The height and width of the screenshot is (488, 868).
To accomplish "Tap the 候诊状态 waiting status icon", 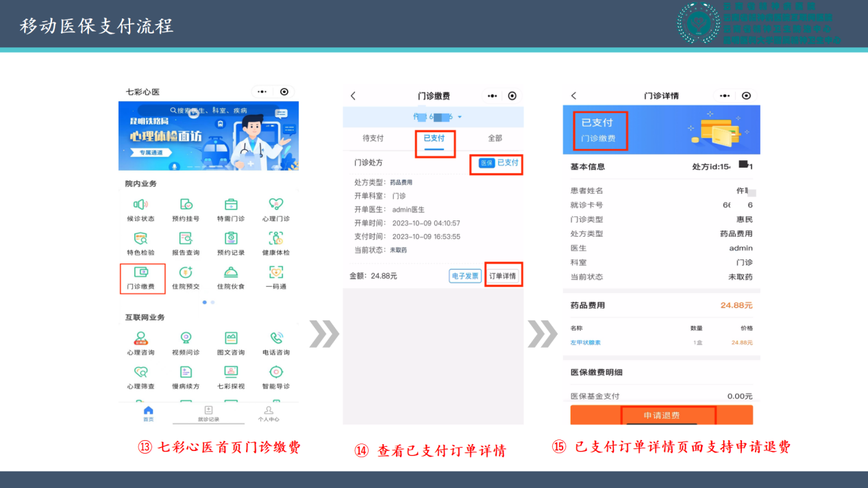I will [140, 209].
